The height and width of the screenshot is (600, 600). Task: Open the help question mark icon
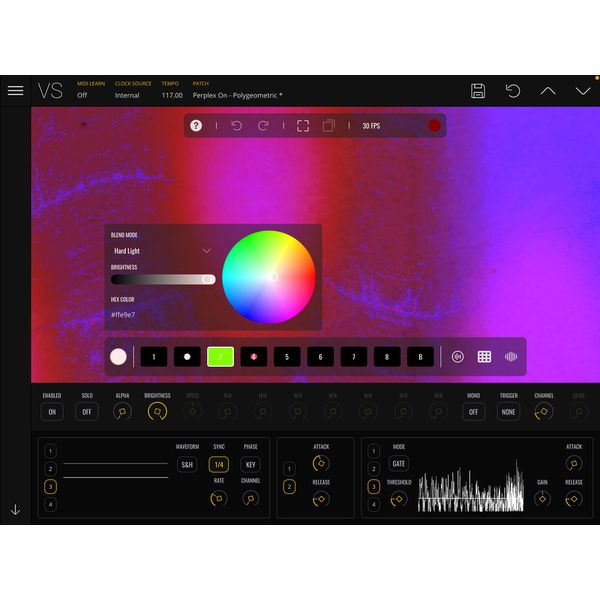click(x=196, y=126)
